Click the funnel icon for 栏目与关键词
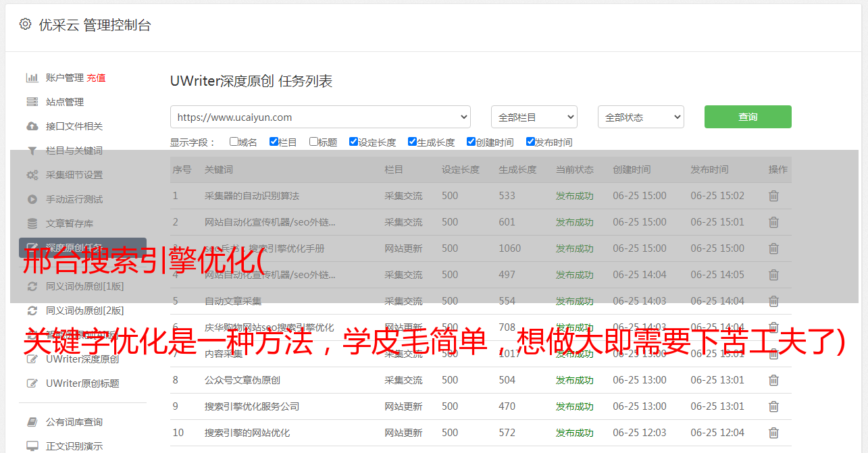 pyautogui.click(x=32, y=151)
